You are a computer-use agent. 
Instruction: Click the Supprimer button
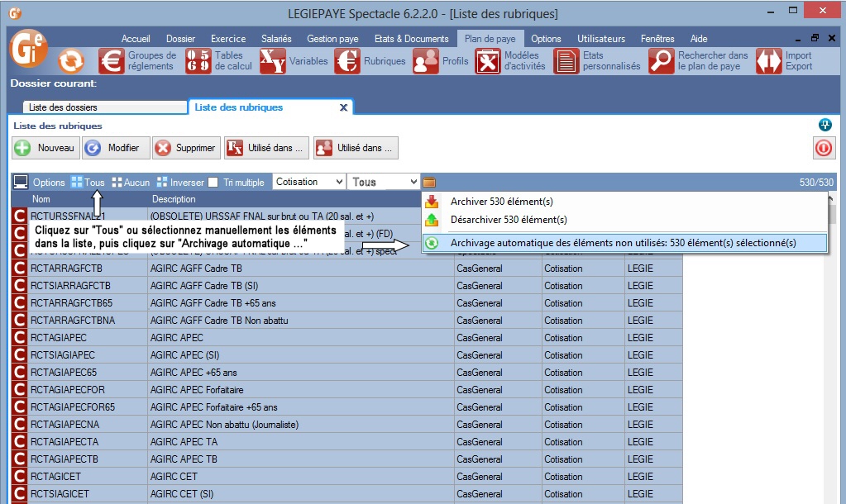[x=186, y=148]
